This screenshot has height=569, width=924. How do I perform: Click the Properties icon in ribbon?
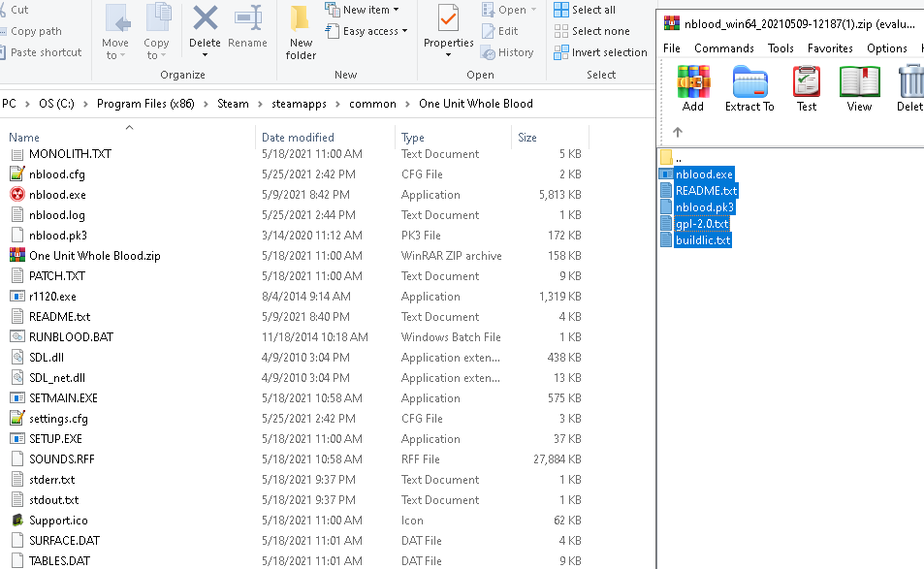449,18
